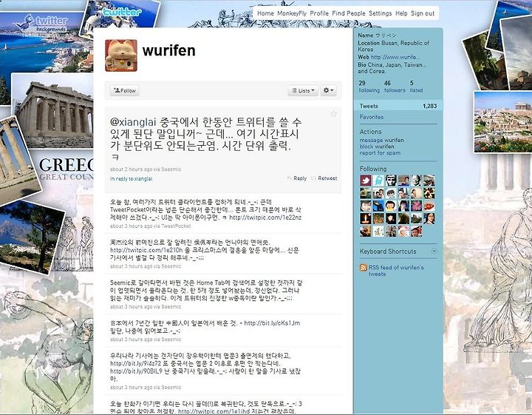Open the Web URL in profile info
The height and width of the screenshot is (415, 532).
395,57
